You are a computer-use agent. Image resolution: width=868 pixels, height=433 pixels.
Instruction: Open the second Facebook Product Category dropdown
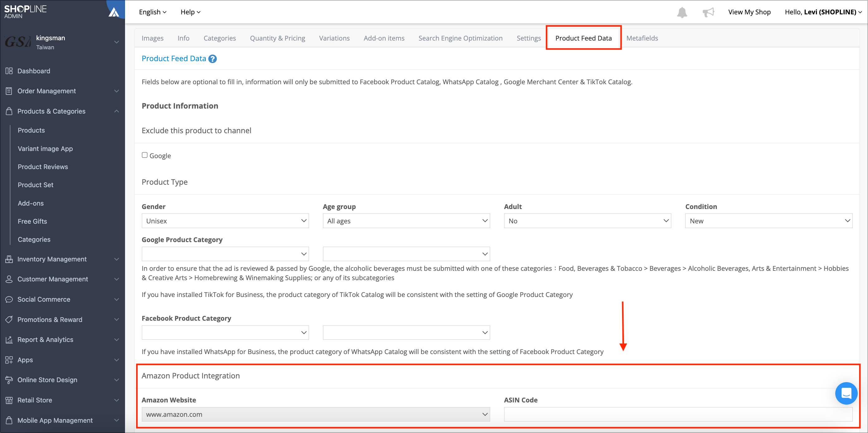point(406,333)
